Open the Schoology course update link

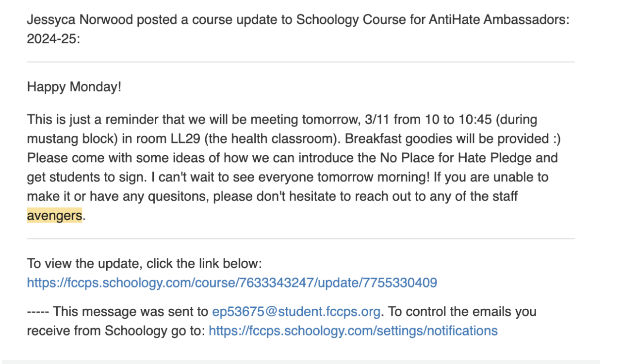click(x=232, y=283)
